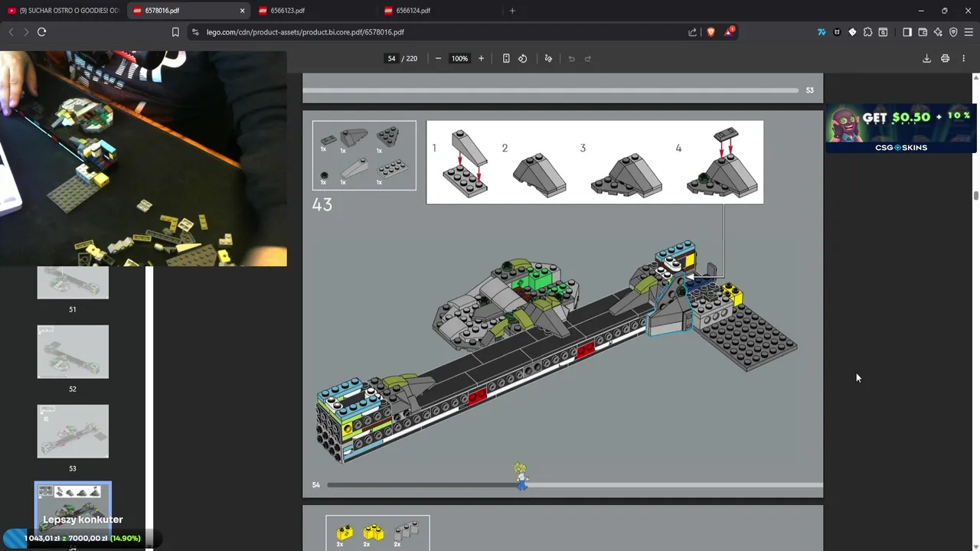Open Brave Rewards triangle icon
This screenshot has height=551, width=980.
coord(730,32)
